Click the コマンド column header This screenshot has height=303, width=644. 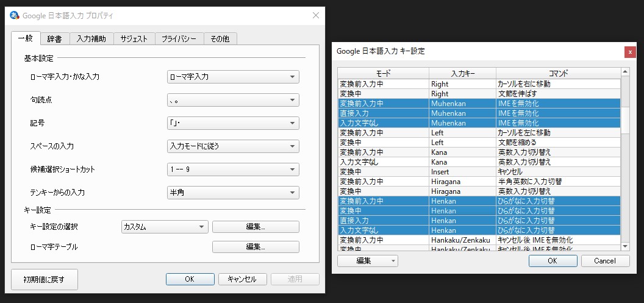[x=557, y=73]
